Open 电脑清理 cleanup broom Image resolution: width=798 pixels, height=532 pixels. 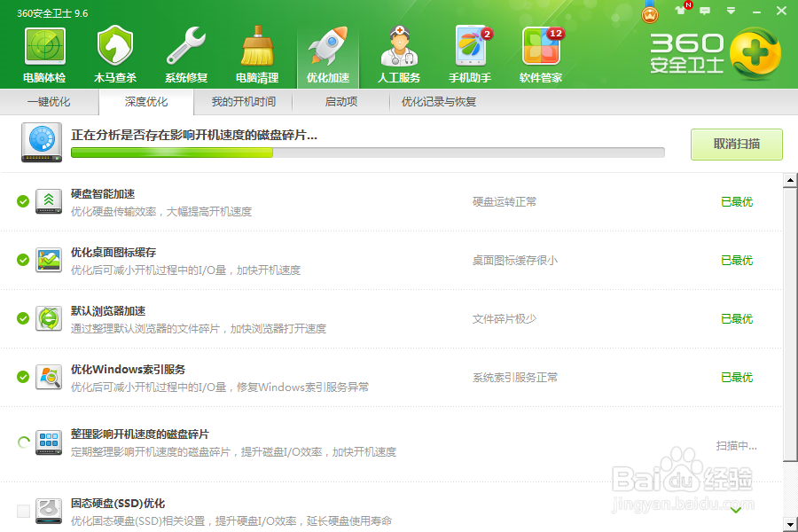point(257,55)
